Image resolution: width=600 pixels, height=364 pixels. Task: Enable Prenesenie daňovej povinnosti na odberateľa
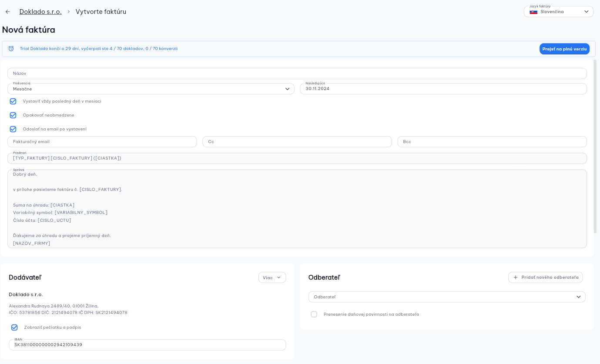(x=314, y=314)
